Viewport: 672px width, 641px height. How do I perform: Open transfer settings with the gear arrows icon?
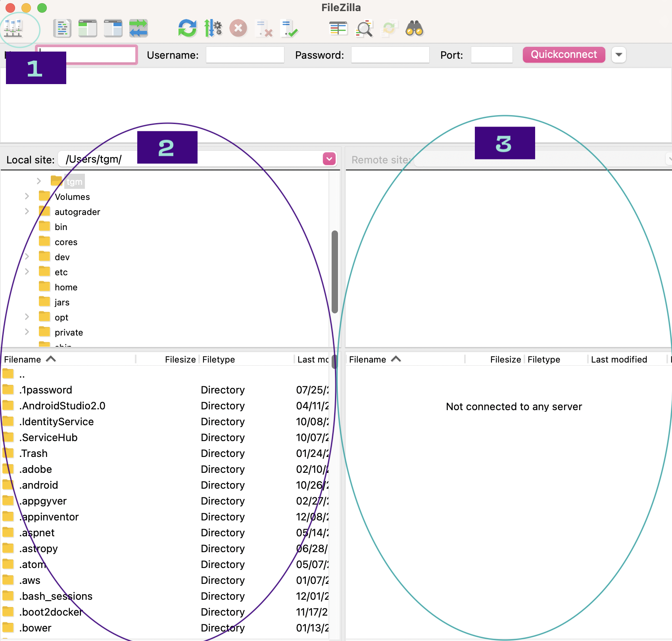point(213,28)
